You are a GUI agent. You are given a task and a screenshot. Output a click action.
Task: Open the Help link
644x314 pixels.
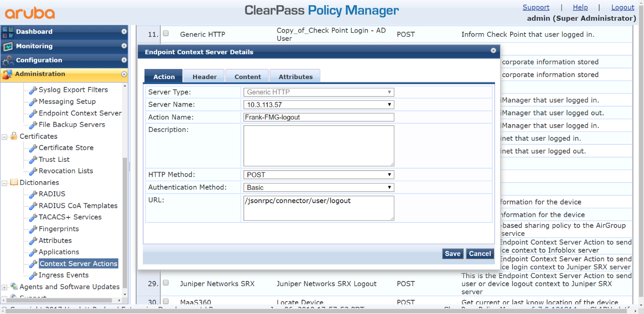tap(580, 7)
